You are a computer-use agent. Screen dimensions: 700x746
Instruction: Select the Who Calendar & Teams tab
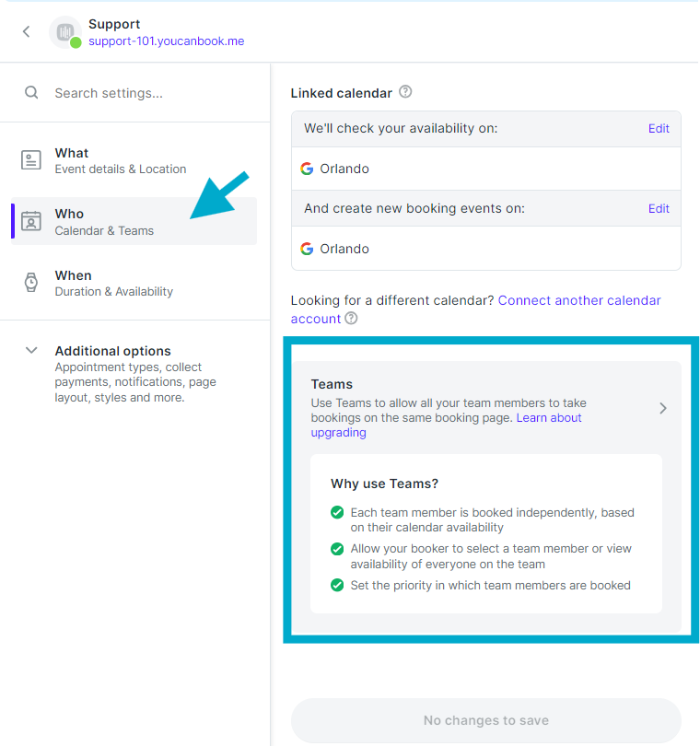(x=134, y=221)
